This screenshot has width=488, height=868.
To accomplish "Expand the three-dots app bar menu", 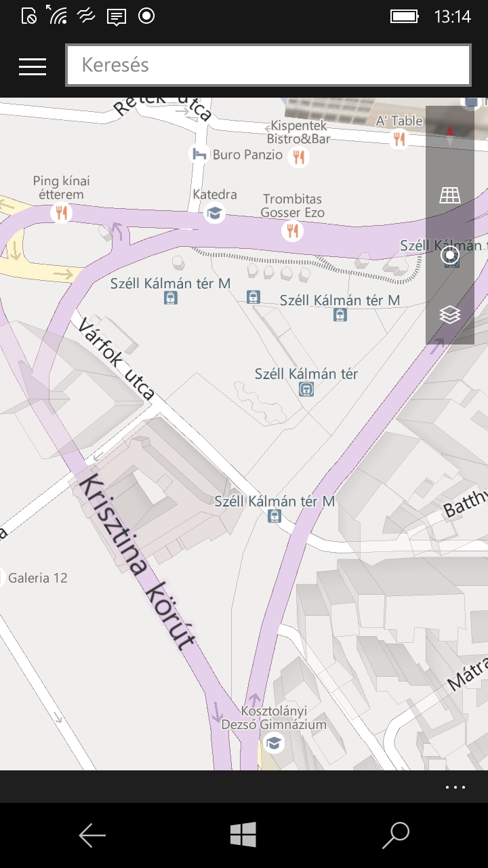I will tap(455, 787).
